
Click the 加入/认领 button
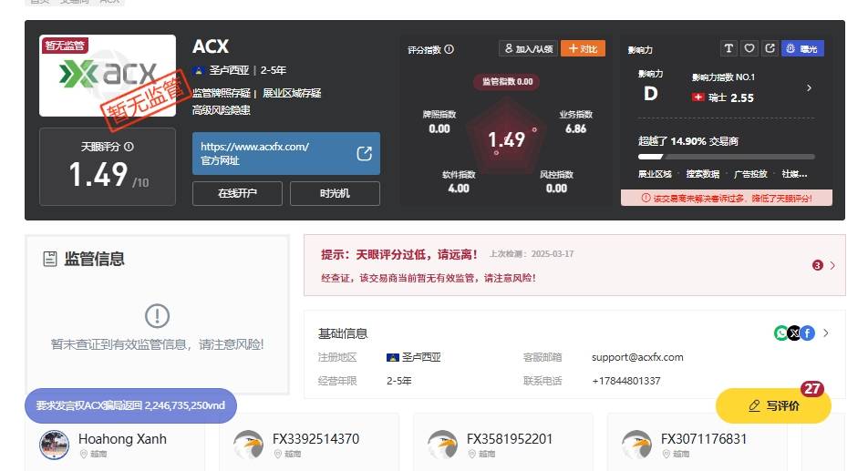pos(529,48)
